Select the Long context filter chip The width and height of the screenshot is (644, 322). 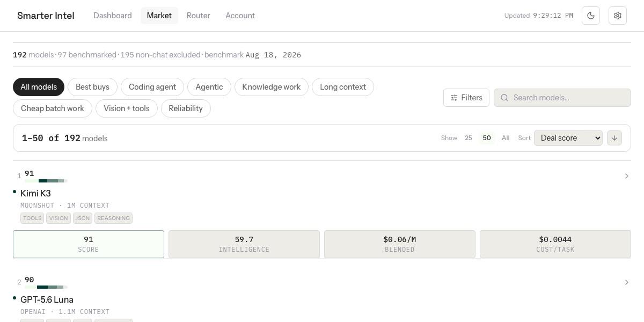[343, 87]
